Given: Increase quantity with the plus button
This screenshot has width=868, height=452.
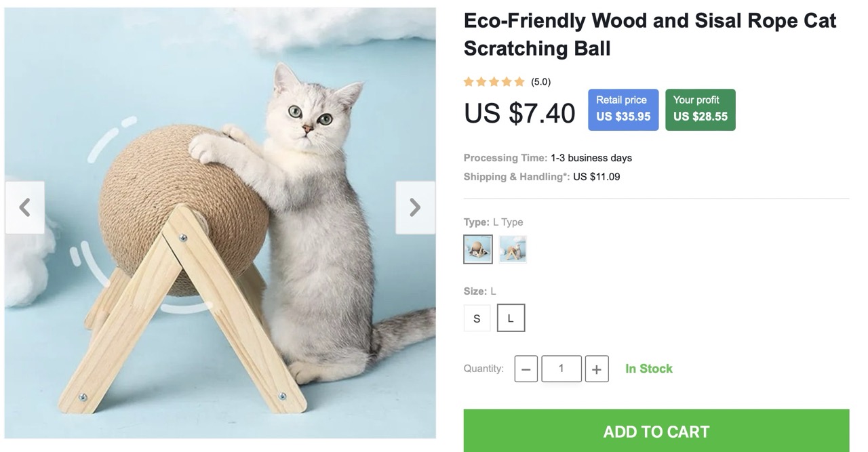Looking at the screenshot, I should click(x=596, y=369).
